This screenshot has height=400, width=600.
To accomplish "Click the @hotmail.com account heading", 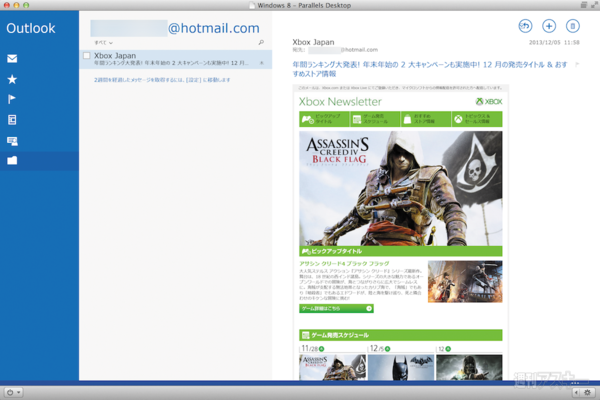I will tap(214, 28).
